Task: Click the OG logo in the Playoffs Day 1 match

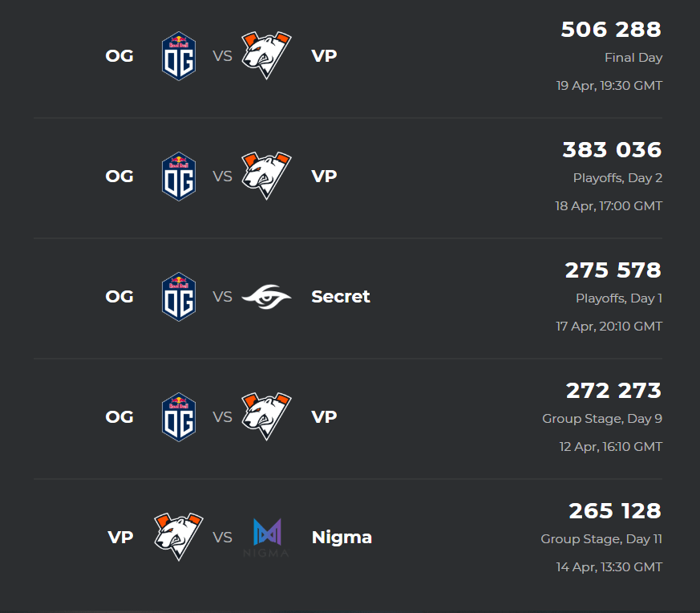Action: (179, 297)
